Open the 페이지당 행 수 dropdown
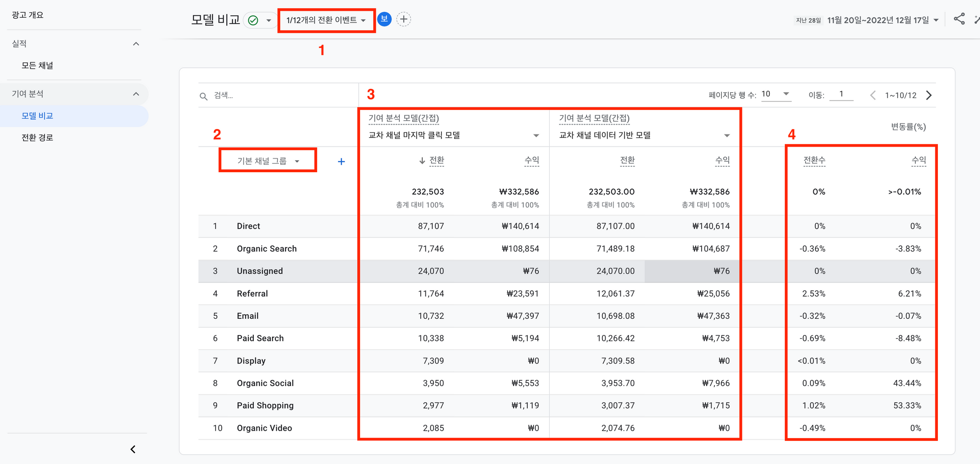The width and height of the screenshot is (980, 464). [776, 94]
